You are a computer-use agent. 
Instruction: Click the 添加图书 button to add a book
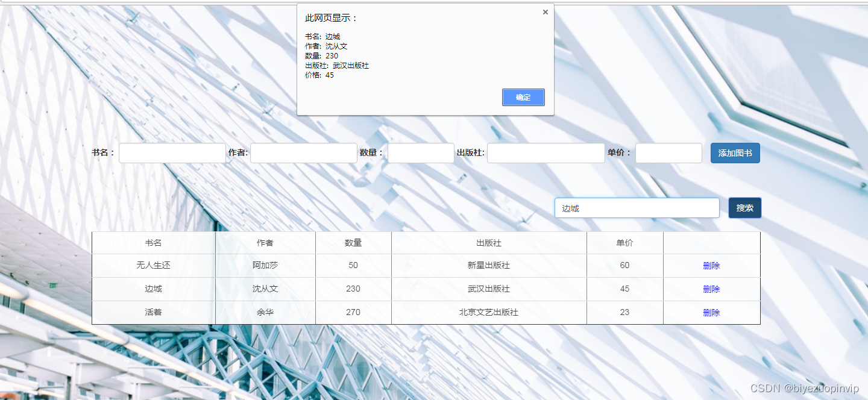pyautogui.click(x=735, y=152)
